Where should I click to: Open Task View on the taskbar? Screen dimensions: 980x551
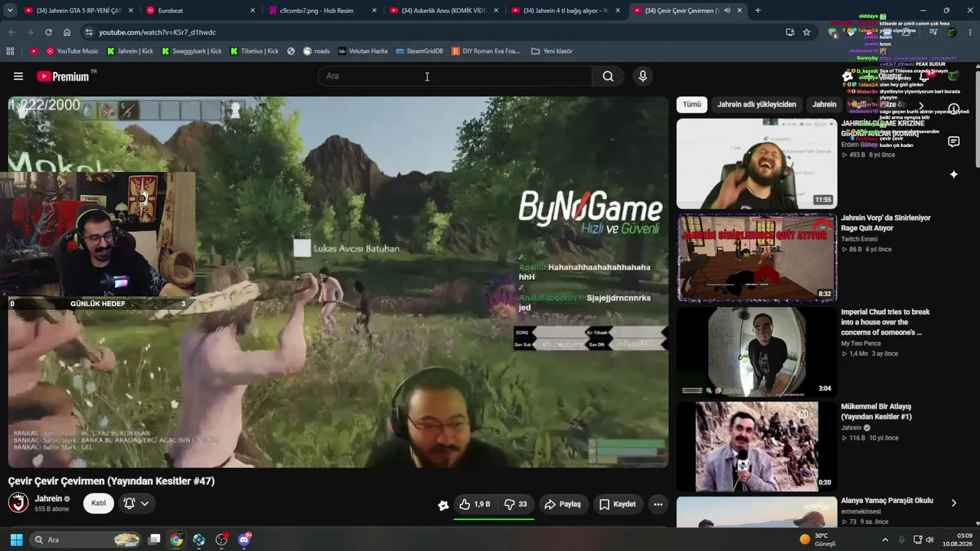click(154, 540)
